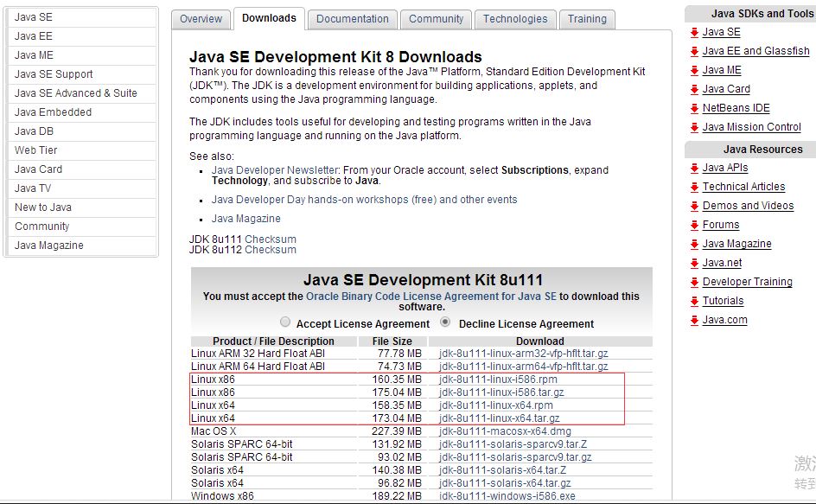Image resolution: width=816 pixels, height=504 pixels.
Task: Click red arrow icon beside Technical Articles
Action: click(x=694, y=188)
